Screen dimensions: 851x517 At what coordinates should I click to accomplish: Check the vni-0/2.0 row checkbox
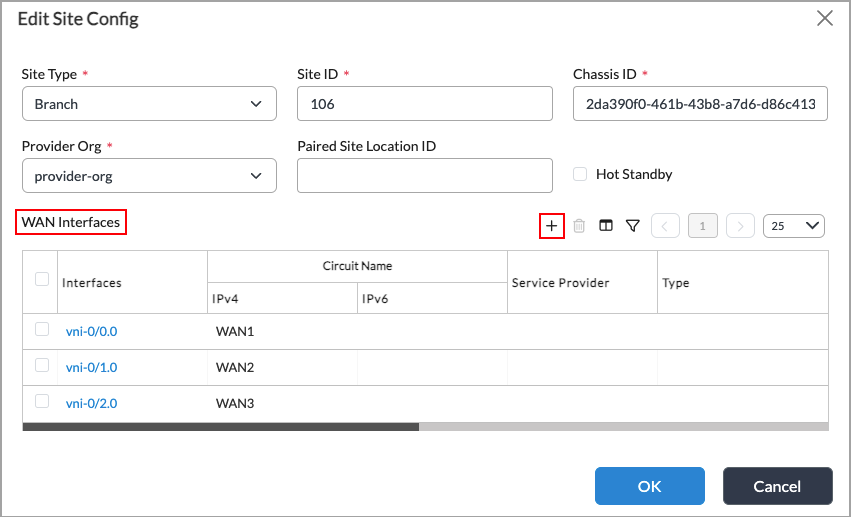(42, 401)
